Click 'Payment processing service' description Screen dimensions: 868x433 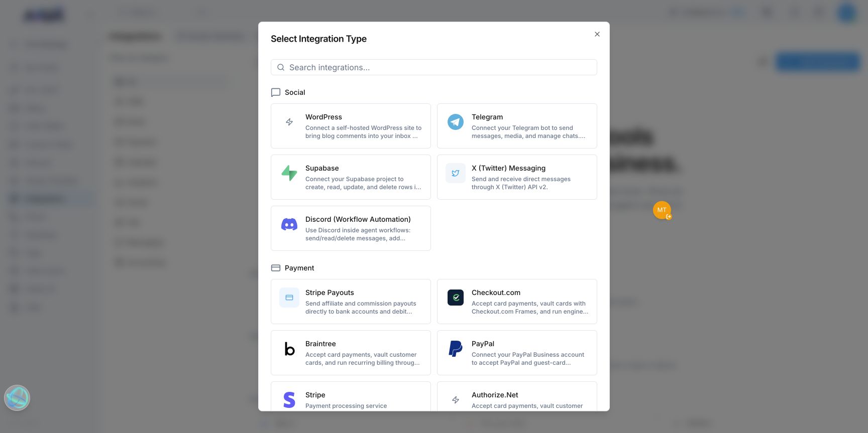[x=346, y=406]
